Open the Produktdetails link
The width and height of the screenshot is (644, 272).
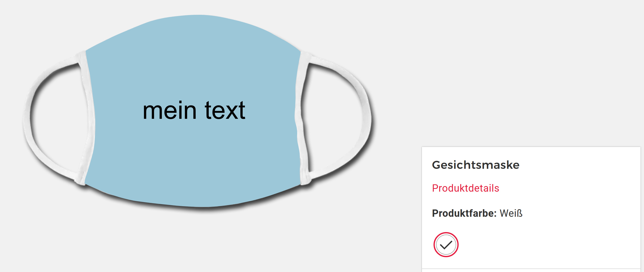click(465, 188)
